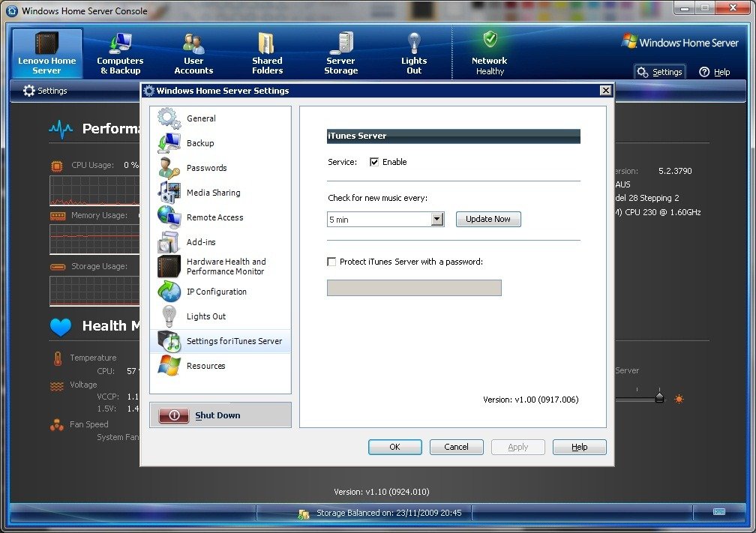
Task: Click the slider thumb beside the sun icon
Action: click(659, 397)
